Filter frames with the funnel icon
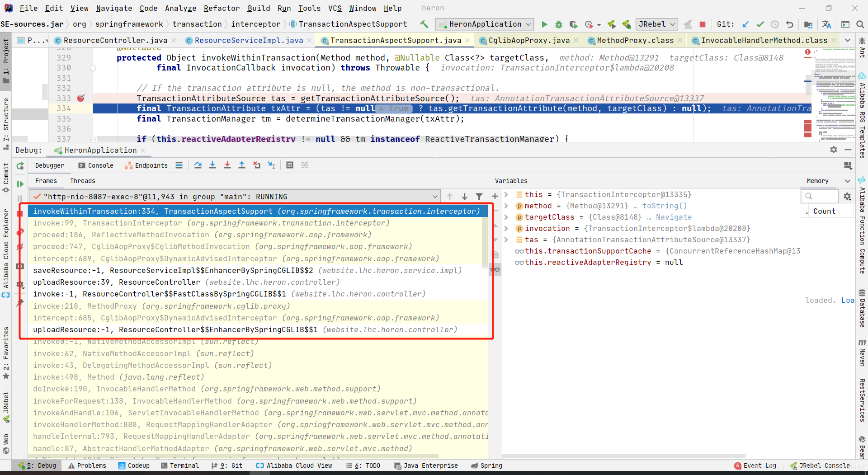The height and width of the screenshot is (475, 868). [x=479, y=197]
